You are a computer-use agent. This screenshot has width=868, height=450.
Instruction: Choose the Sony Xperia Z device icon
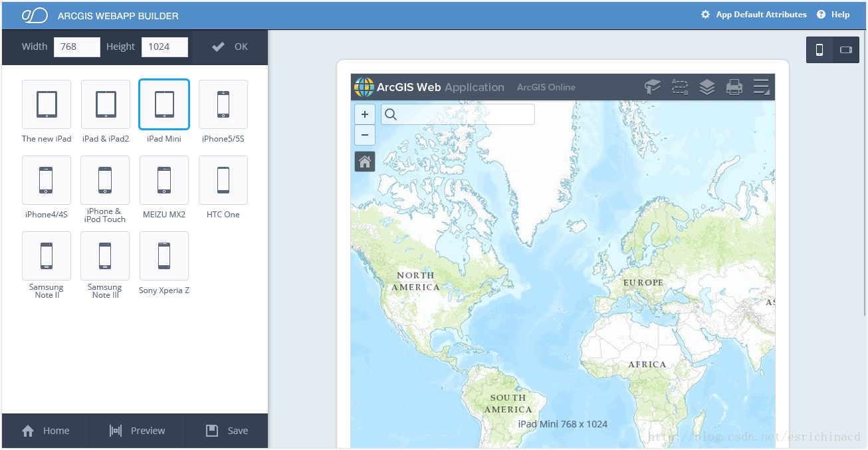[164, 256]
